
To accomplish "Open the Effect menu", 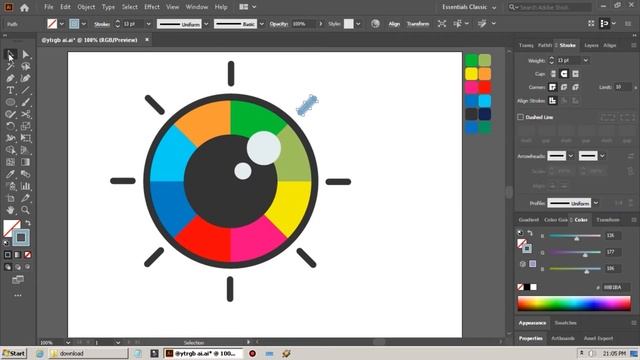I will 152,7.
